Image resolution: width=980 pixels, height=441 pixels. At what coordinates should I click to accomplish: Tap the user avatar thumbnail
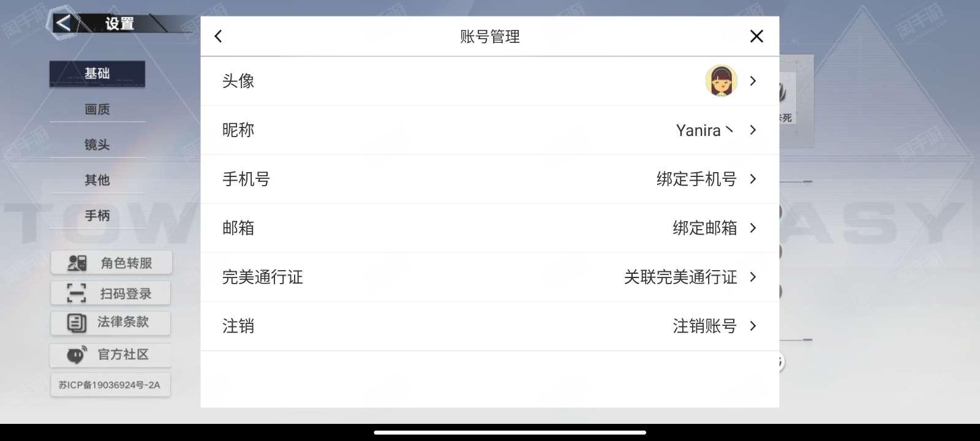[x=721, y=81]
